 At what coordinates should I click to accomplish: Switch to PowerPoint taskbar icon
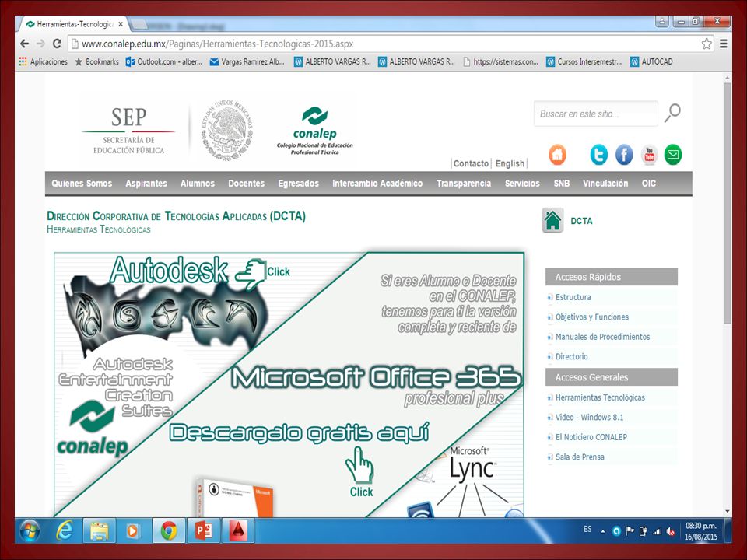(x=204, y=531)
